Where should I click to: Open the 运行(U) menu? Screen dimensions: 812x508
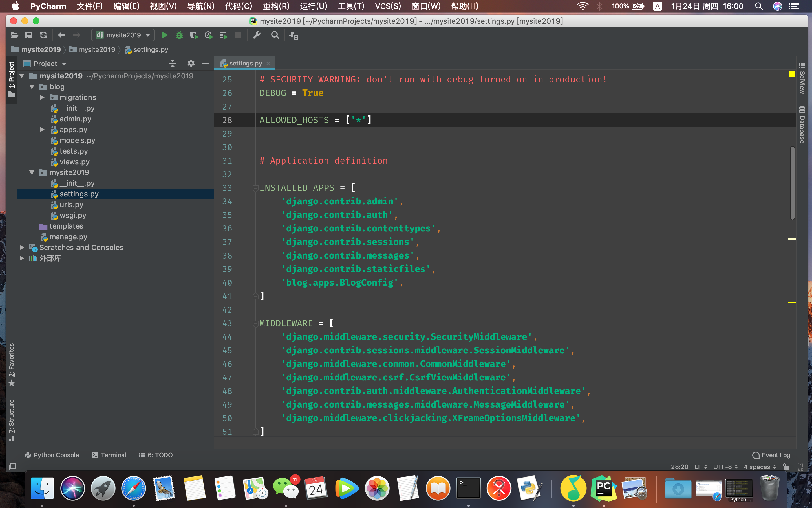(314, 6)
